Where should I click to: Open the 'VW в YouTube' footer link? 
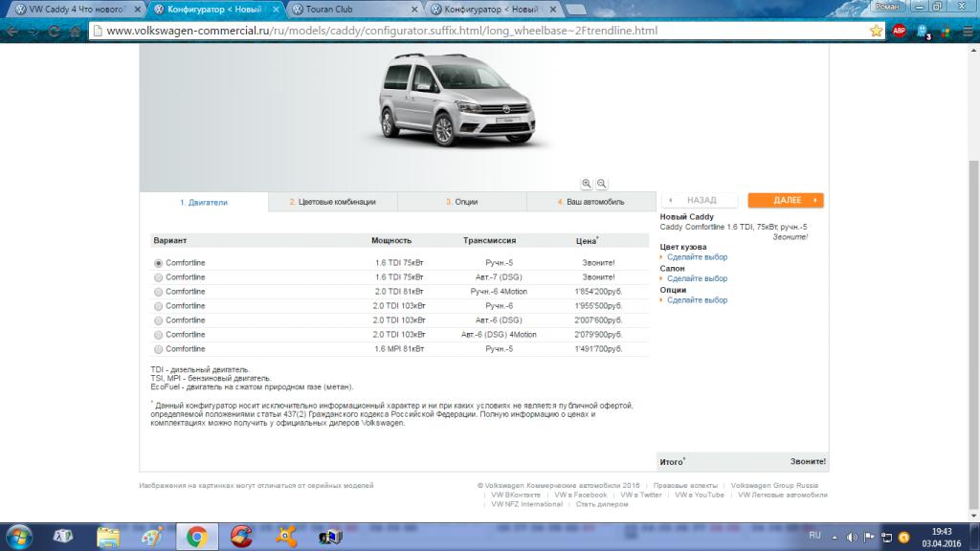tap(700, 495)
